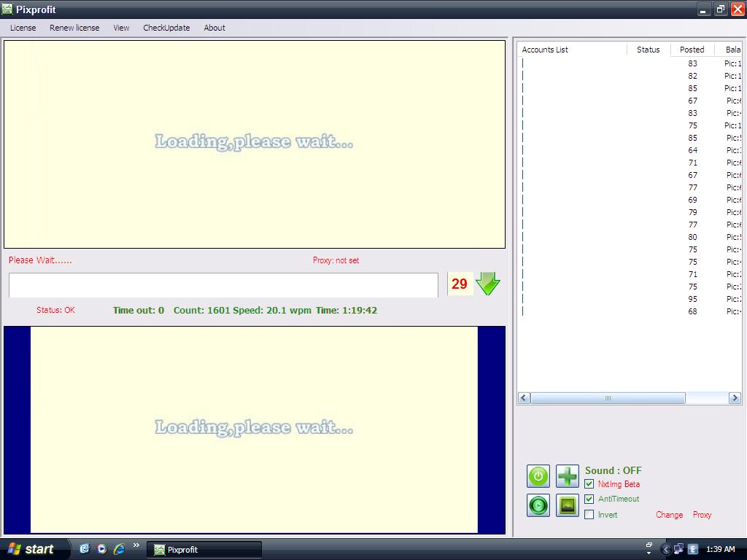Enable the Invert checkbox
Screen dimensions: 747x560
click(589, 514)
